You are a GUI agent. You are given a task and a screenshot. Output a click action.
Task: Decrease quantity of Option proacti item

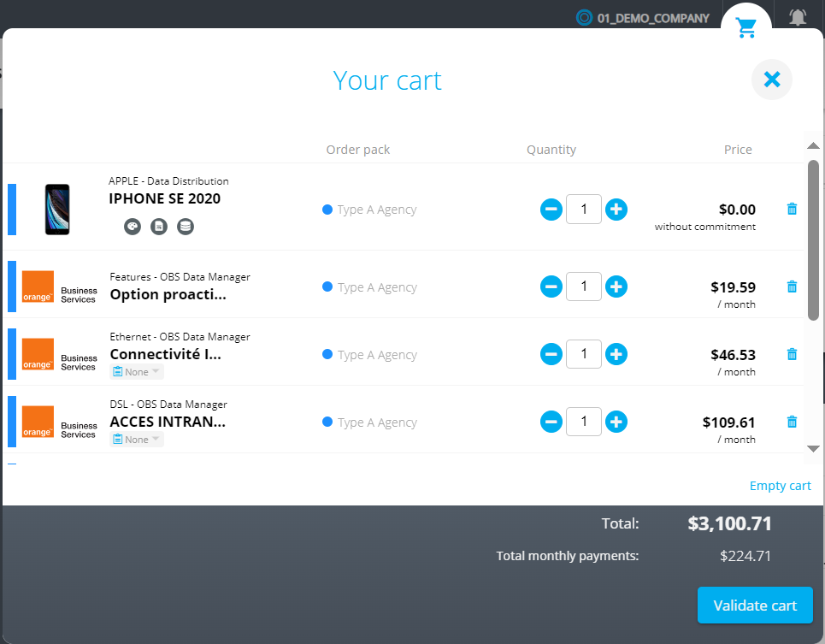(551, 287)
